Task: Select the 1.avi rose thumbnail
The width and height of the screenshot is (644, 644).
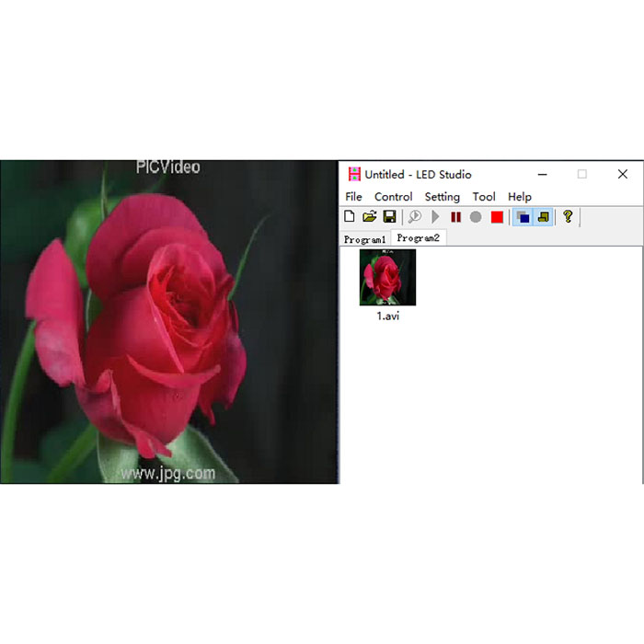Action: tap(387, 278)
